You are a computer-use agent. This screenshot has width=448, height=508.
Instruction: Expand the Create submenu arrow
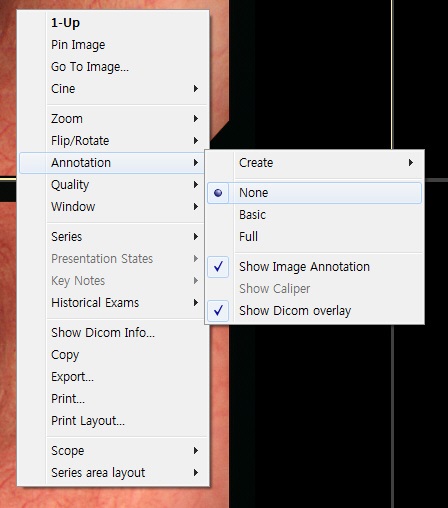point(411,163)
